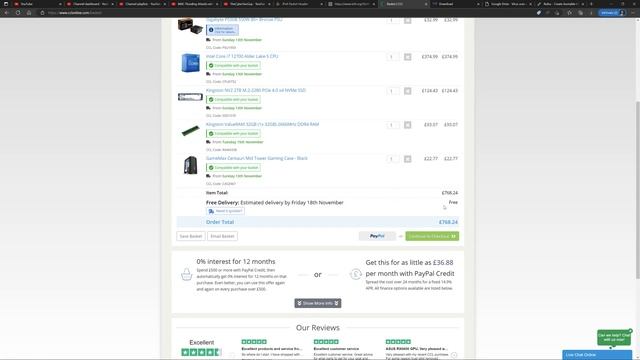
Task: Open the Gigabyte PSU thumbnail image
Action: pos(190,26)
